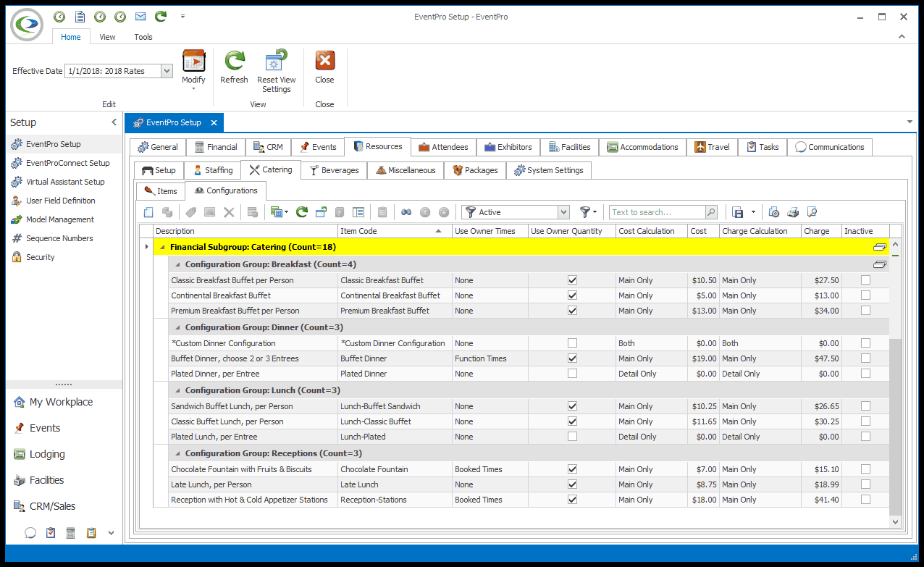Click the binoculars find icon
Image resolution: width=924 pixels, height=567 pixels.
pyautogui.click(x=406, y=212)
